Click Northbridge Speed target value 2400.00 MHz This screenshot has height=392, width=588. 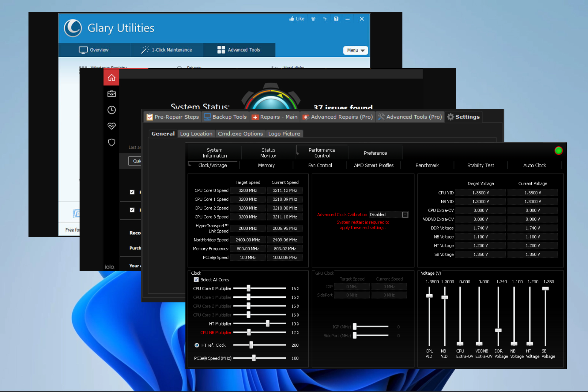click(248, 240)
